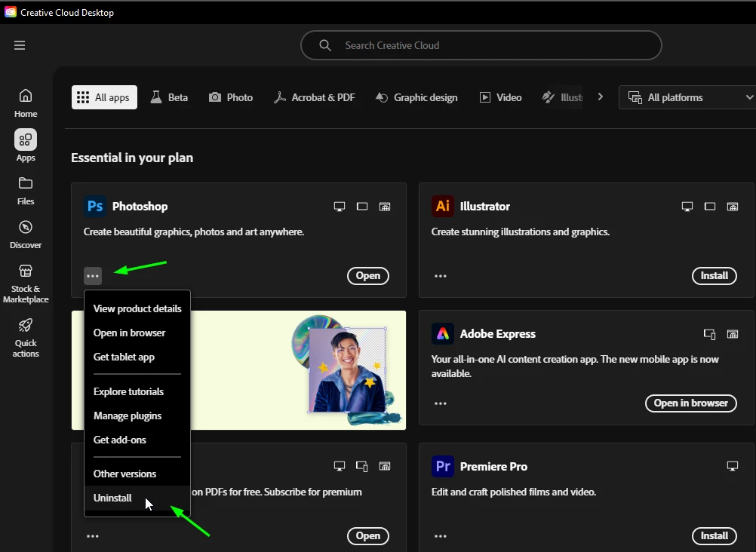Open the Files section in sidebar
This screenshot has width=756, height=552.
click(x=26, y=192)
